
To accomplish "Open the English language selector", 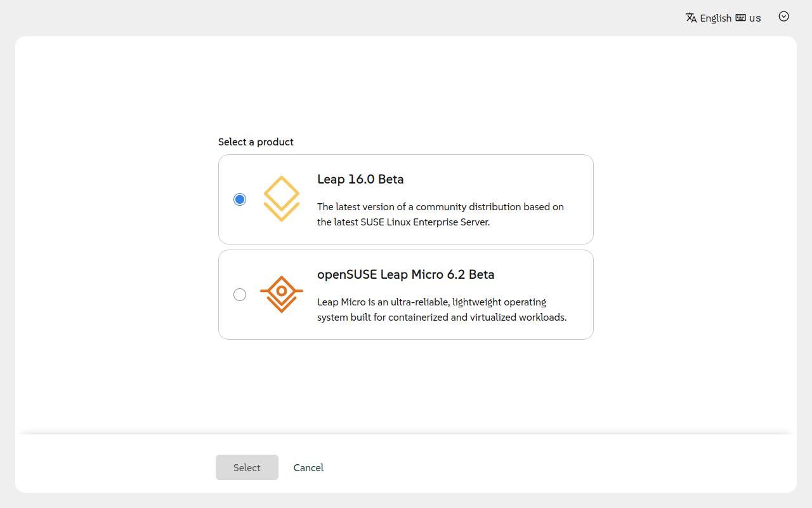I will pos(716,18).
